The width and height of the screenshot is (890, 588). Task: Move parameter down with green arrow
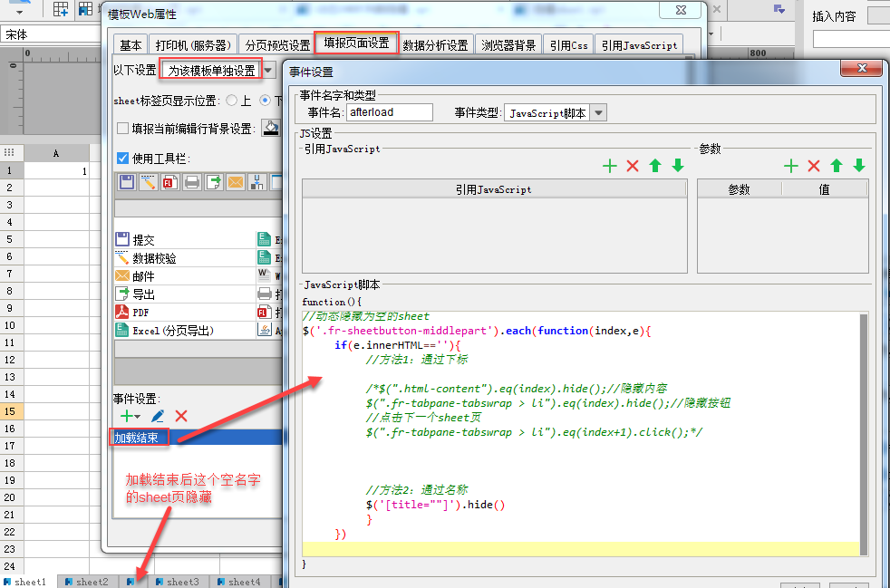tap(859, 166)
